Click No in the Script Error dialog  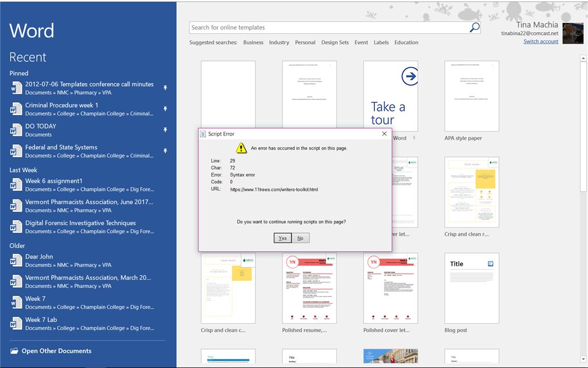click(300, 238)
